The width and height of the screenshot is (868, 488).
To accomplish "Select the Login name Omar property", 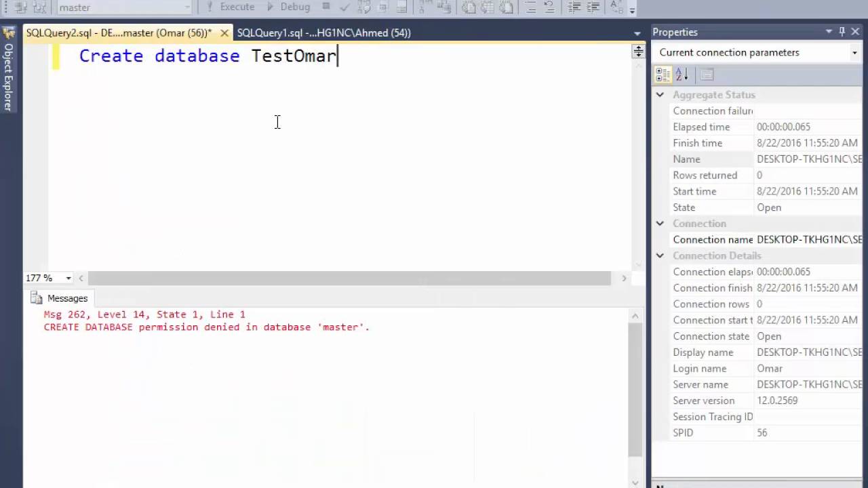I will (x=767, y=369).
